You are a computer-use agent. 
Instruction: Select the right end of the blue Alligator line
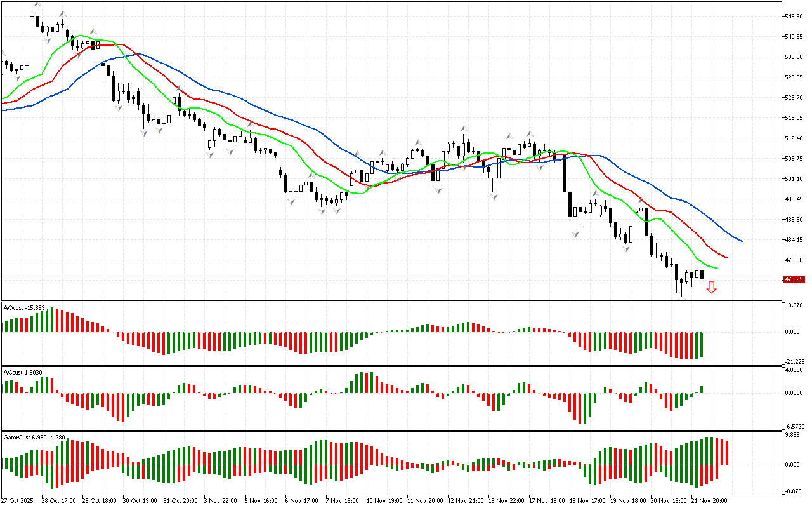coord(741,241)
